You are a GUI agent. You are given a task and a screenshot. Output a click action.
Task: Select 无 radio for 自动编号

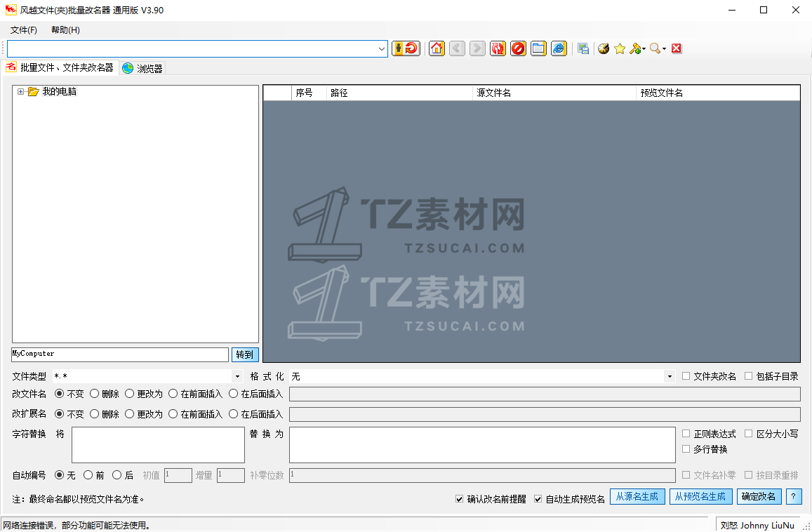coord(59,475)
